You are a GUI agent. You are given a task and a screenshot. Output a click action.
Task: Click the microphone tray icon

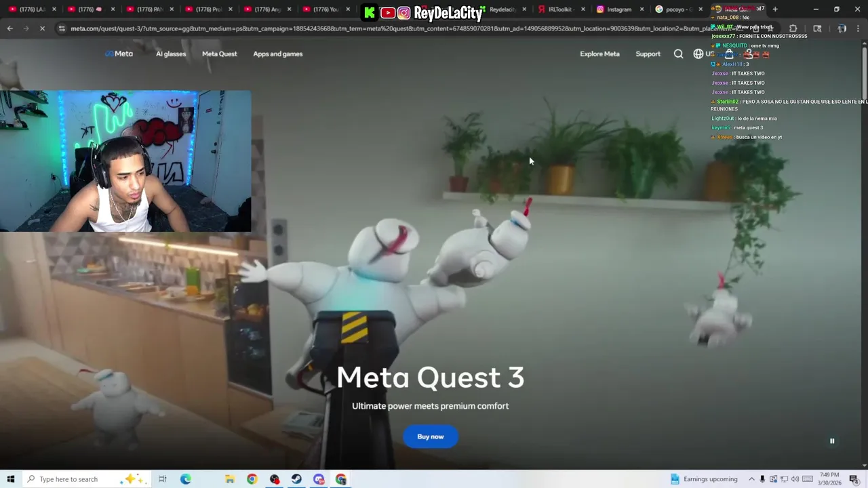(x=762, y=479)
